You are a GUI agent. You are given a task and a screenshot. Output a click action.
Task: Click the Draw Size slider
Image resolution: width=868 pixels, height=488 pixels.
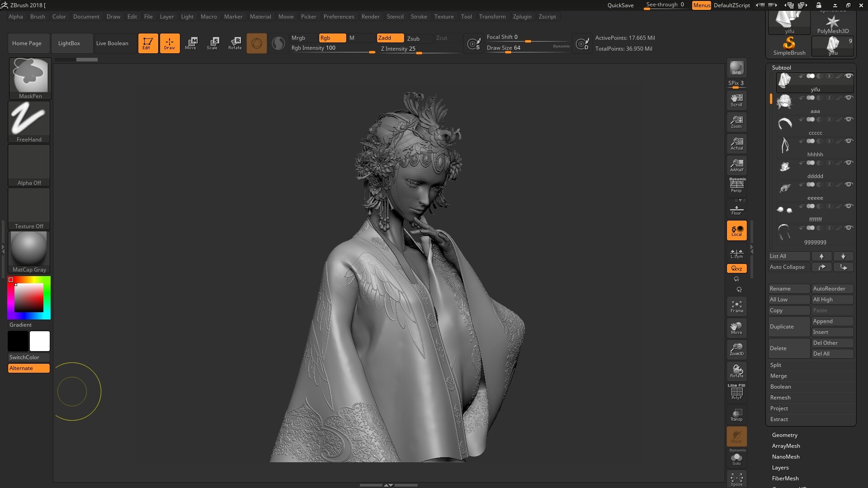pos(528,48)
